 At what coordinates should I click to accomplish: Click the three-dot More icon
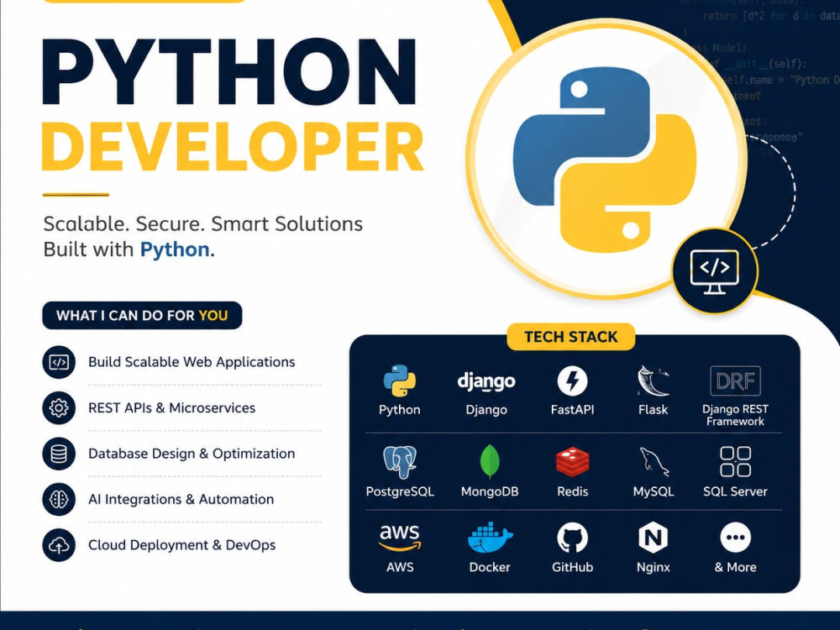(735, 538)
